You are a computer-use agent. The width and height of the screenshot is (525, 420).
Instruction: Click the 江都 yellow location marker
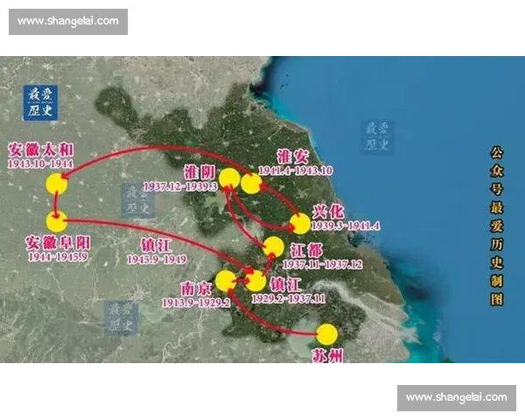[274, 247]
